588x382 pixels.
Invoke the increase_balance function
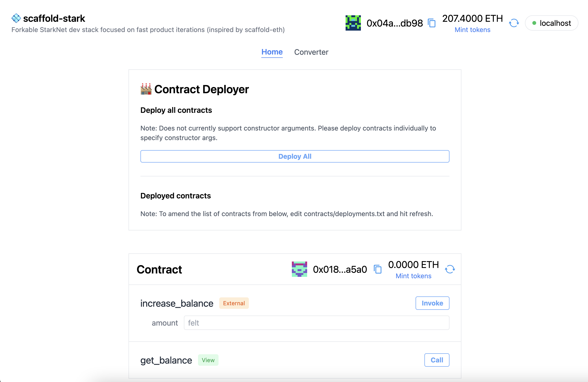coord(432,303)
